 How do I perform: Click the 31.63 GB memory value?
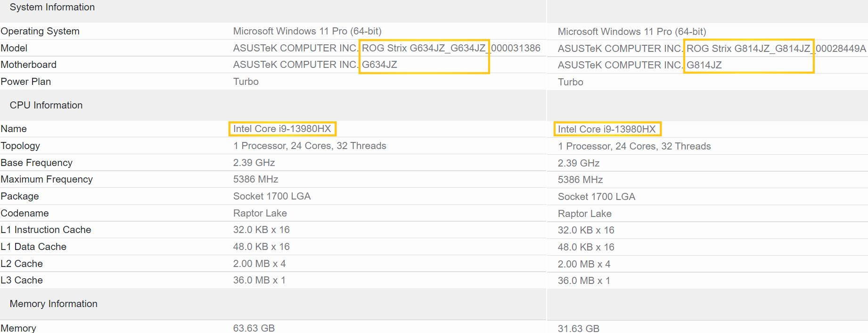pyautogui.click(x=578, y=328)
